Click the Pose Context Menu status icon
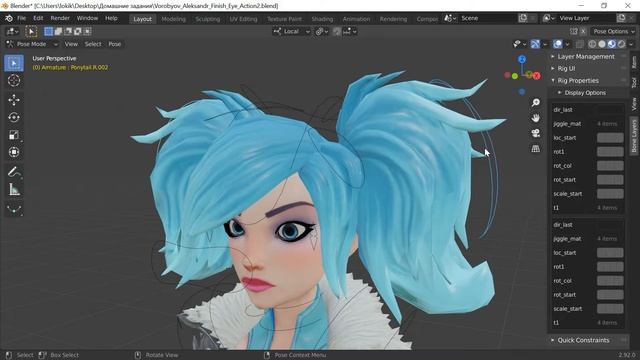This screenshot has height=360, width=640. (x=267, y=355)
